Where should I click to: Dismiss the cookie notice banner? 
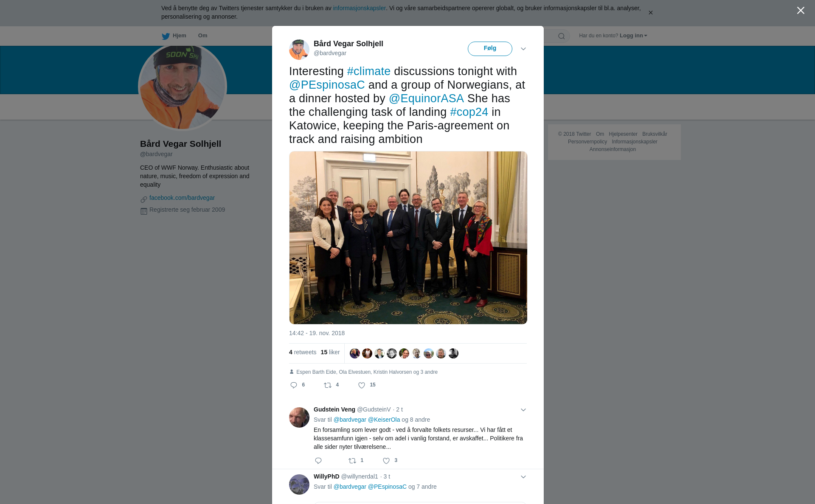pyautogui.click(x=650, y=13)
